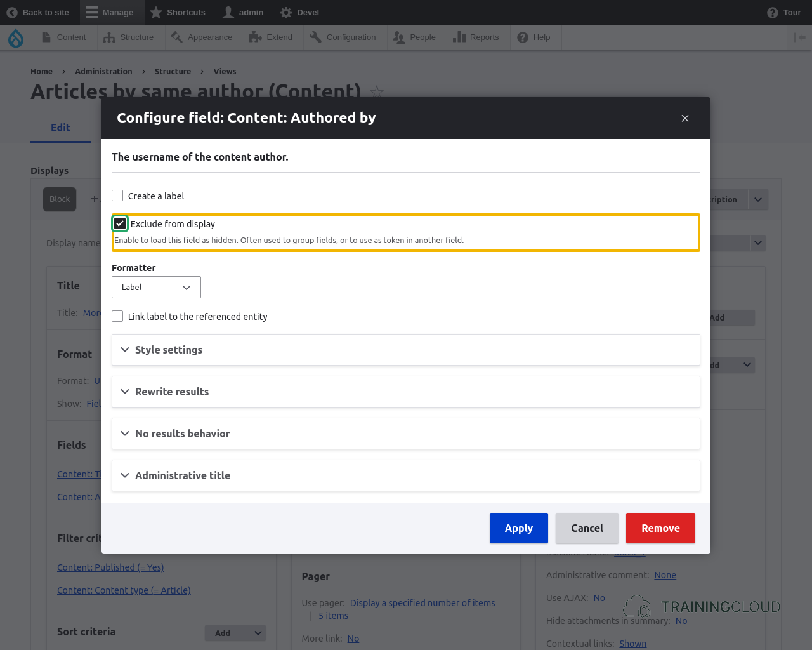
Task: Open Shortcuts star icon in toolbar
Action: [x=156, y=12]
